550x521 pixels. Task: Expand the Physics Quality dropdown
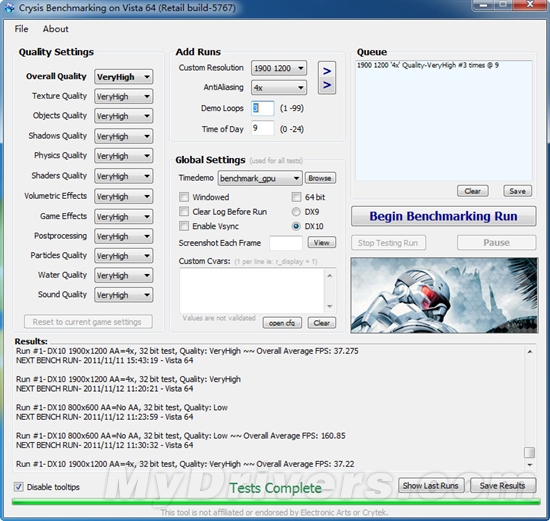click(x=123, y=156)
